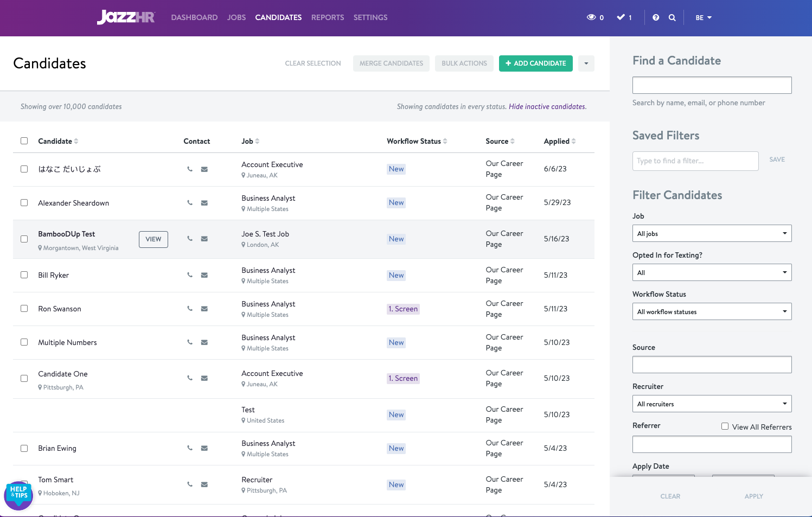
Task: Click phone icon for Bill Ryker
Action: pos(190,275)
